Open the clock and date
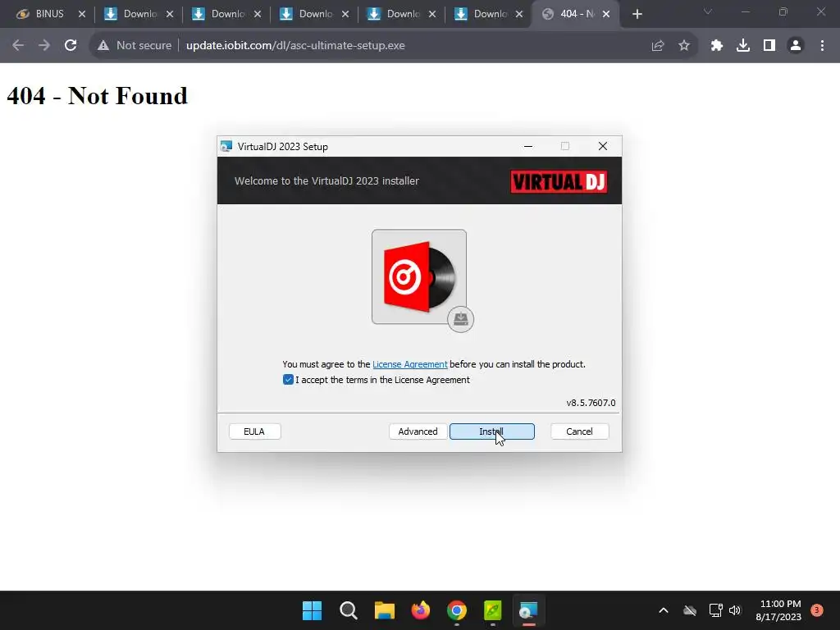 (x=778, y=610)
